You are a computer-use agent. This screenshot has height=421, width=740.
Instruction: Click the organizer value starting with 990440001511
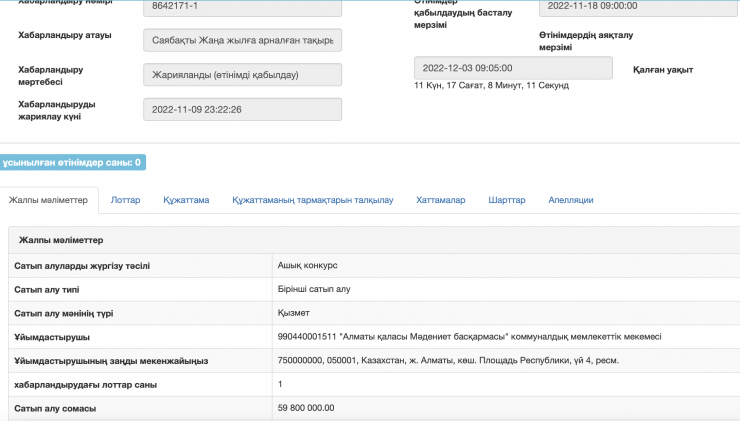point(468,336)
